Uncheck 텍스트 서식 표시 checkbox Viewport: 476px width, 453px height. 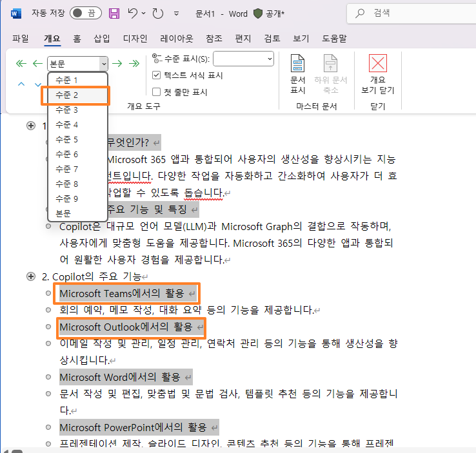click(x=156, y=75)
